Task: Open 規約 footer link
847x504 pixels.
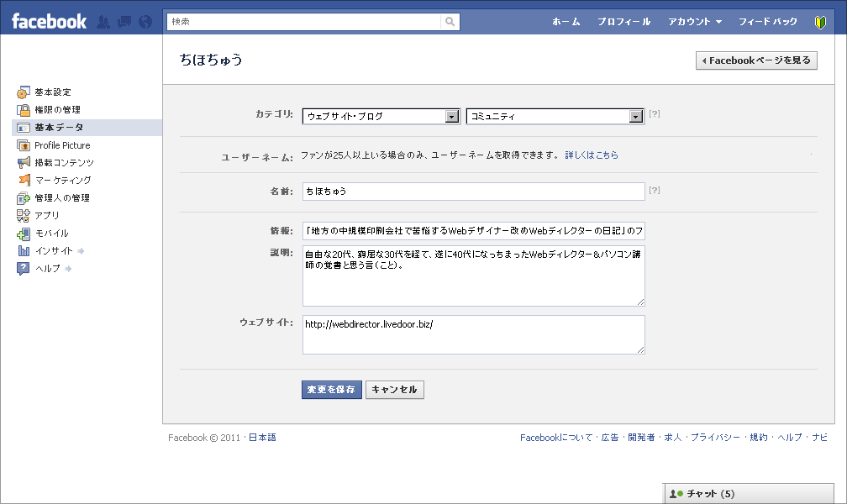Action: 759,438
